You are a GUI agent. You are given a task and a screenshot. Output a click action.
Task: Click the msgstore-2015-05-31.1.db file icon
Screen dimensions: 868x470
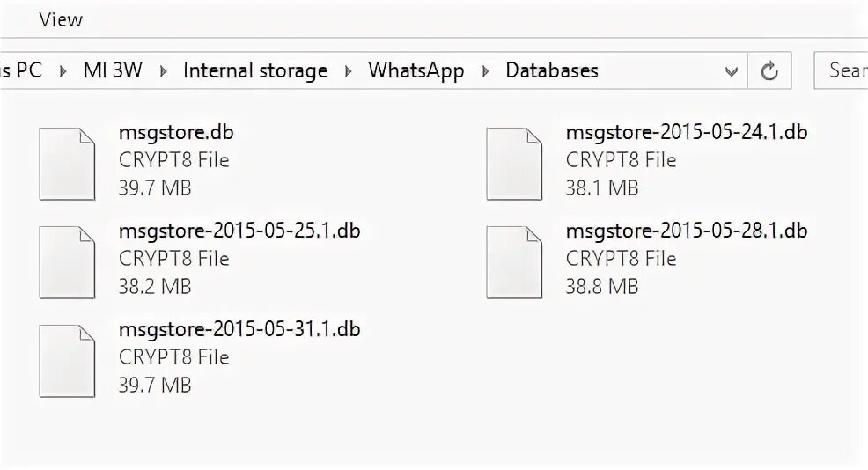click(x=67, y=361)
